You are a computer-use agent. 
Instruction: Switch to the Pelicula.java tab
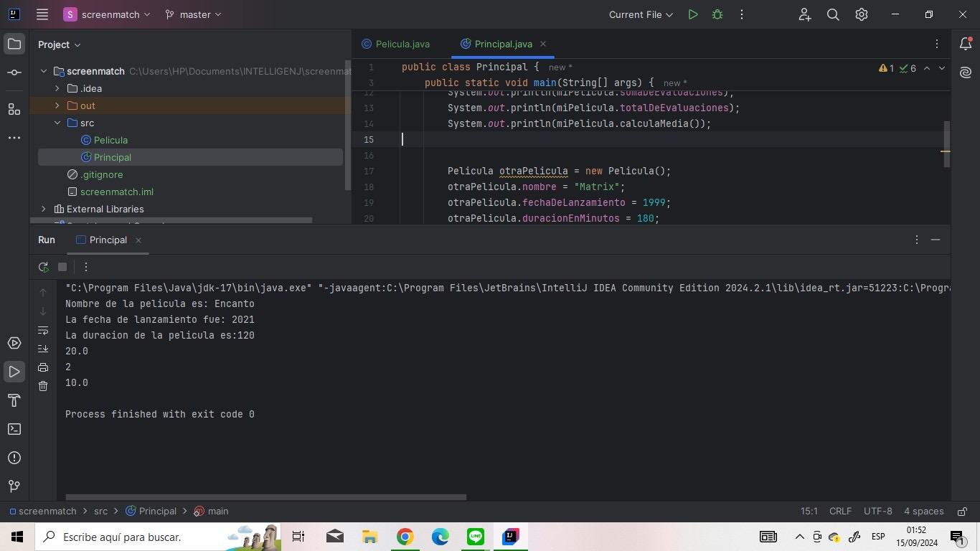click(396, 44)
